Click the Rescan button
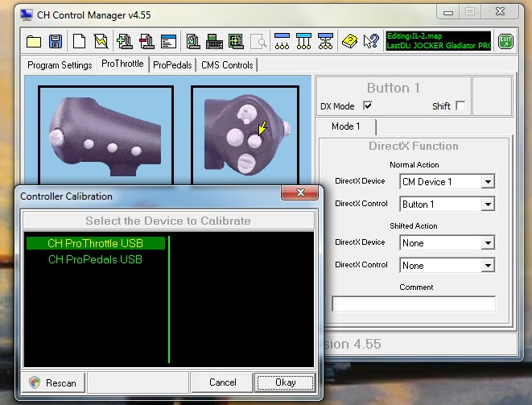This screenshot has width=532, height=405. point(53,382)
